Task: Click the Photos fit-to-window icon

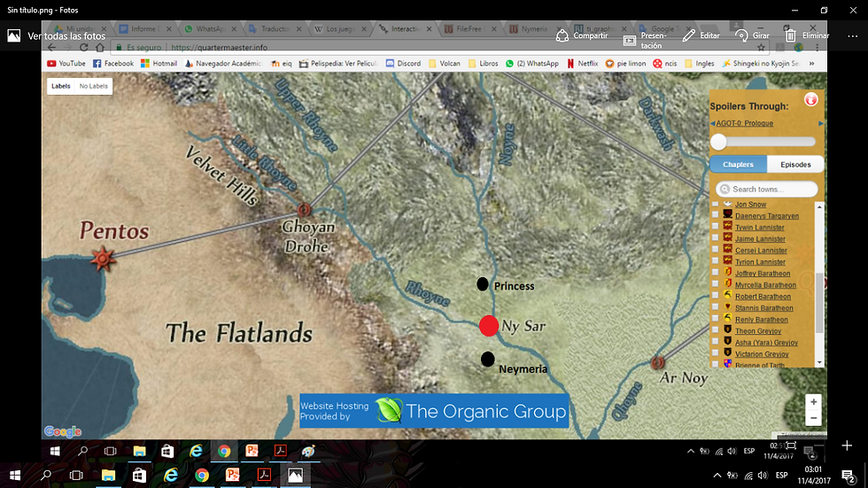Action: (791, 445)
